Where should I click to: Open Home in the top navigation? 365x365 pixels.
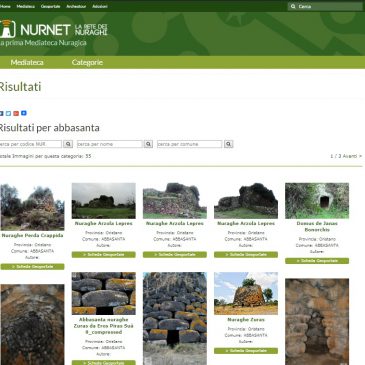(x=5, y=6)
